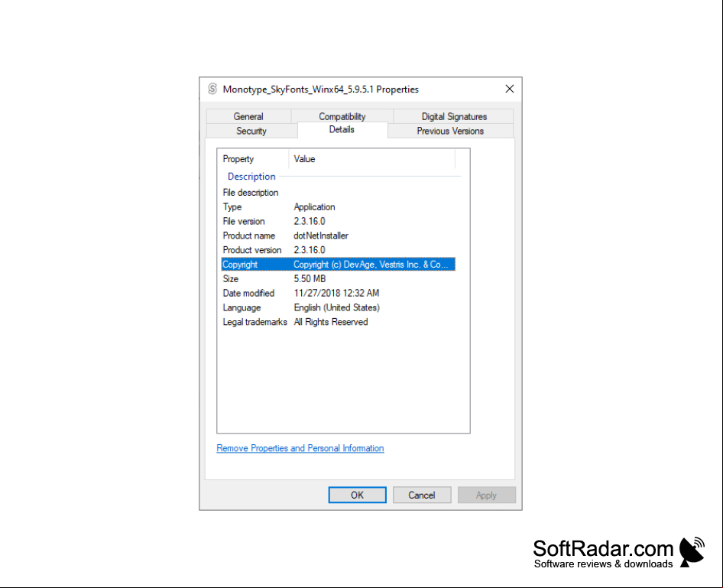Viewport: 723px width, 588px height.
Task: Select the Size property row
Action: pyautogui.click(x=339, y=278)
